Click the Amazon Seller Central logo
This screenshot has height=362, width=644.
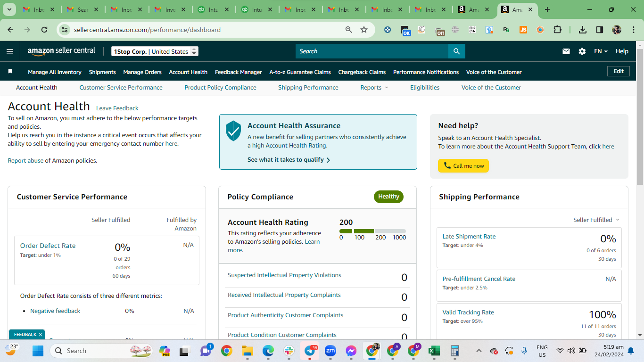coord(61,51)
